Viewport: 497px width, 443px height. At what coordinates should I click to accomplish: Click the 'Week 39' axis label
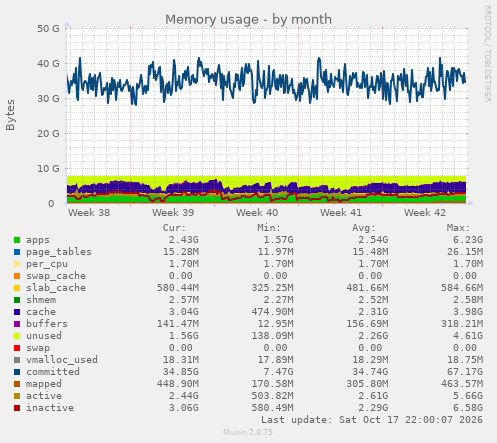173,213
